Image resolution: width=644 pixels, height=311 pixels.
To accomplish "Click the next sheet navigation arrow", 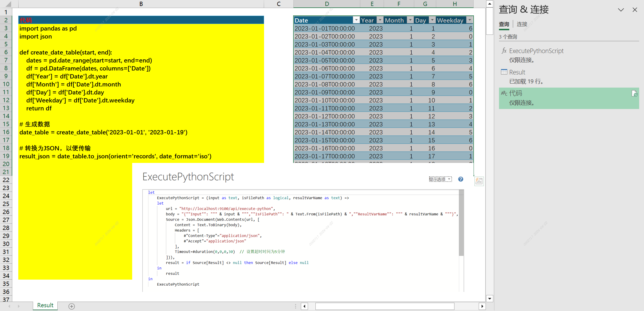I will coord(19,306).
